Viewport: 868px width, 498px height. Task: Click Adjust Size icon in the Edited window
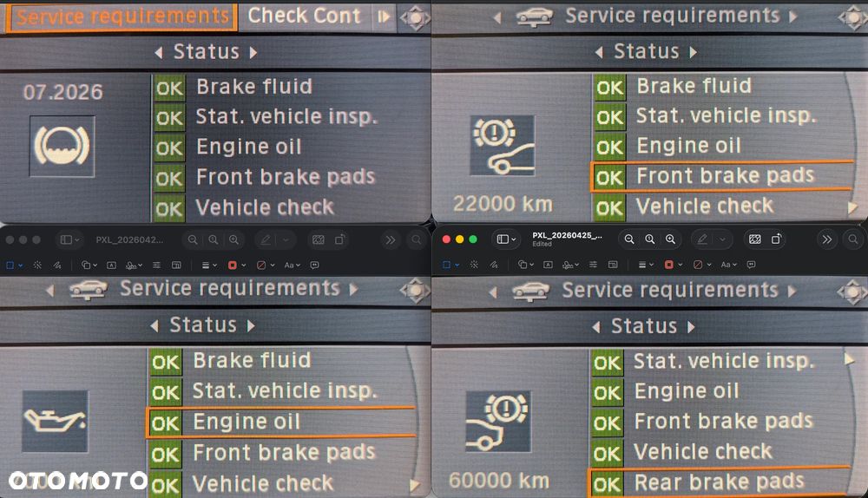[613, 265]
